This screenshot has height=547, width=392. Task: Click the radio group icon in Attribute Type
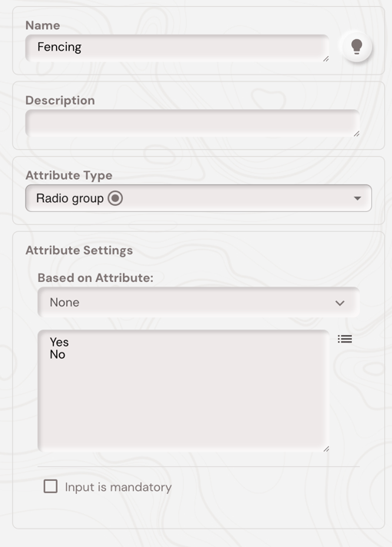115,198
